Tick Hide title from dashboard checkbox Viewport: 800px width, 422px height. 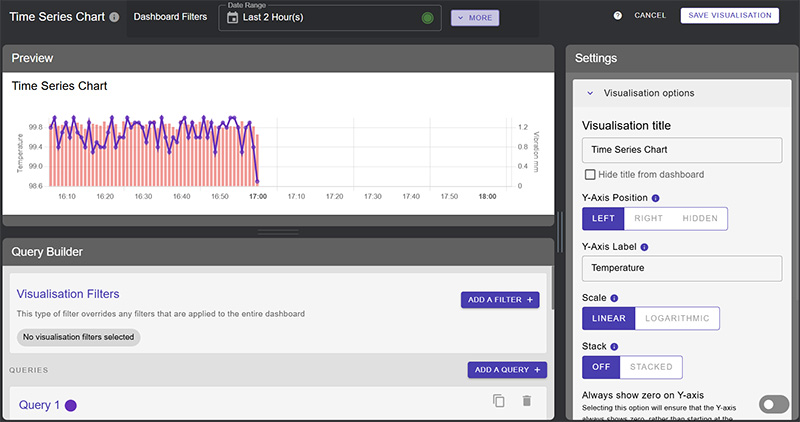point(590,175)
